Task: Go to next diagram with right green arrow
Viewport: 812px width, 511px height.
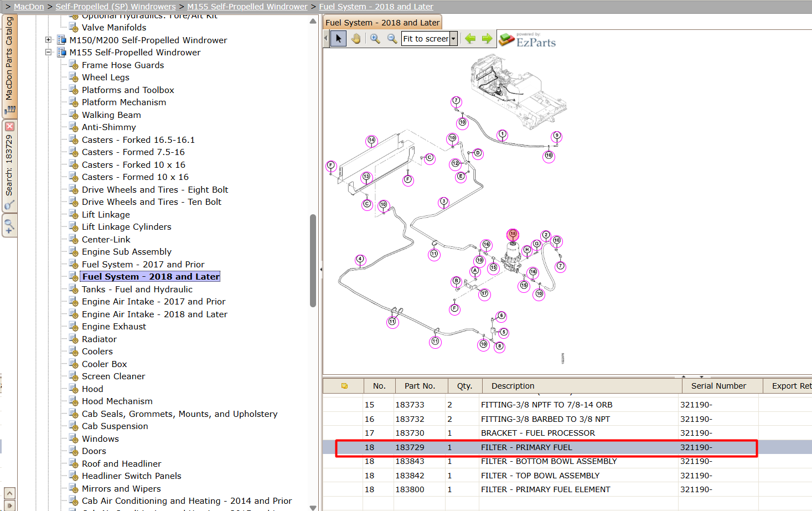Action: click(487, 39)
